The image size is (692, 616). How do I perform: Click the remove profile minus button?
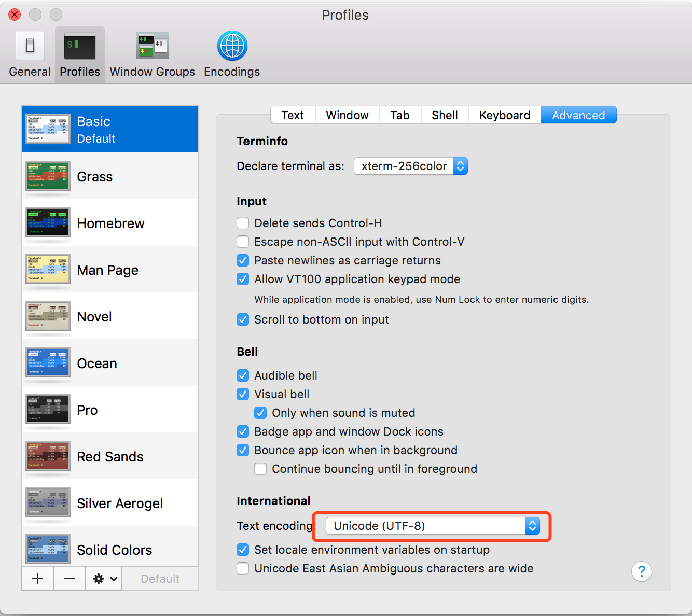pos(70,579)
